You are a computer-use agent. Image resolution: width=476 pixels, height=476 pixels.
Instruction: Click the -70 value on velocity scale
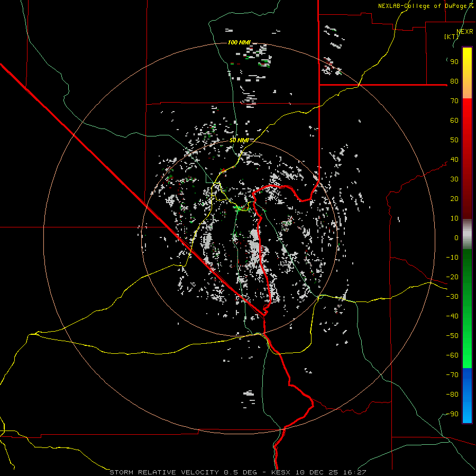(x=452, y=375)
